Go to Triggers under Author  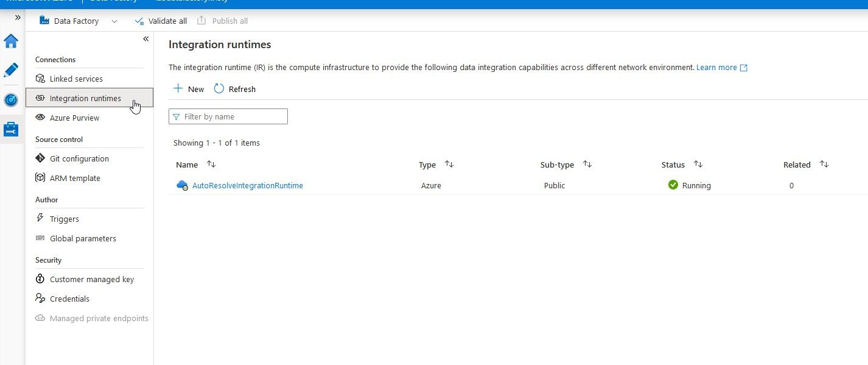pos(65,219)
